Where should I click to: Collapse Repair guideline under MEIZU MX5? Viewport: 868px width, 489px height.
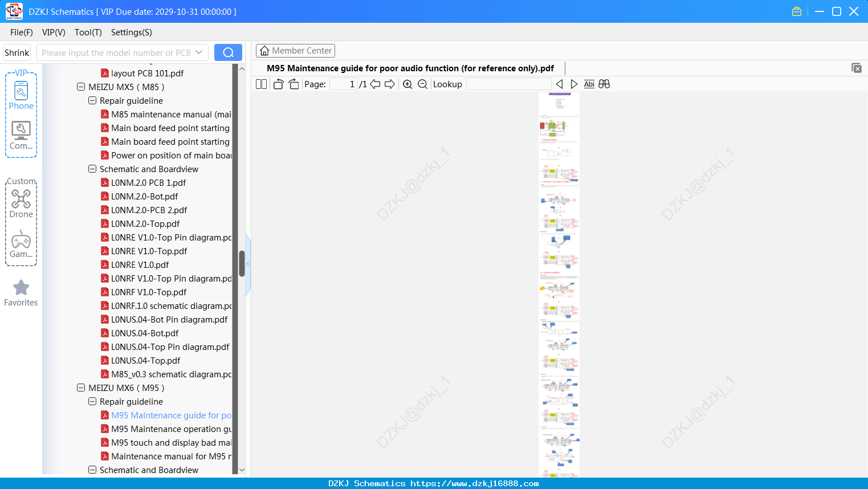coord(92,101)
